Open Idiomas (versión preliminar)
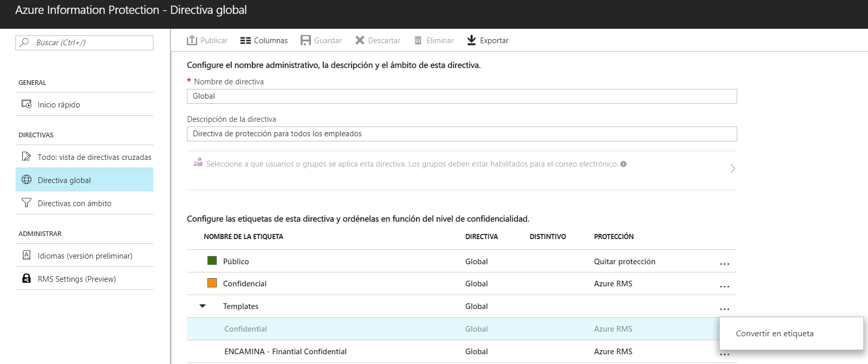Image resolution: width=868 pixels, height=364 pixels. tap(84, 256)
